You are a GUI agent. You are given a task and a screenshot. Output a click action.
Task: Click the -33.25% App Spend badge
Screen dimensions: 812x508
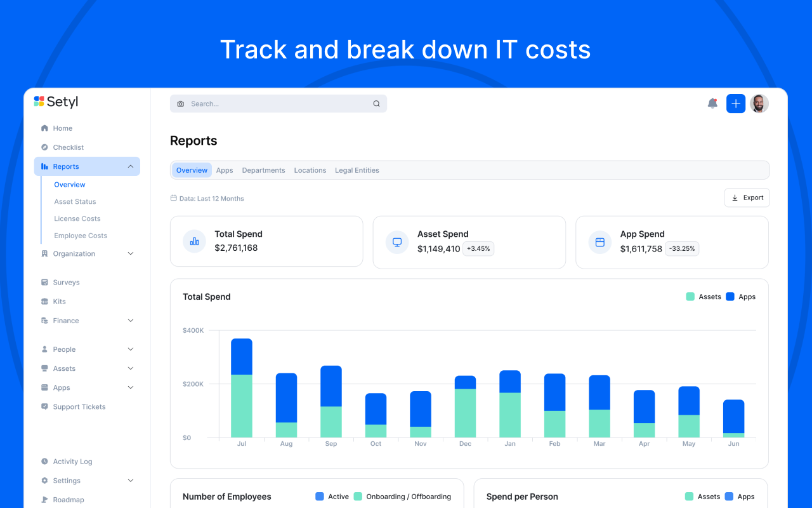682,249
